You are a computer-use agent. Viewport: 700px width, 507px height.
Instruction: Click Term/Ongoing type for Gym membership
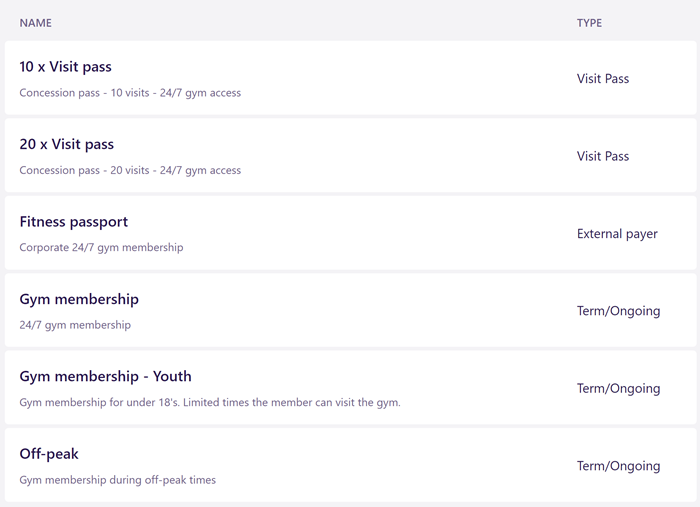[618, 311]
